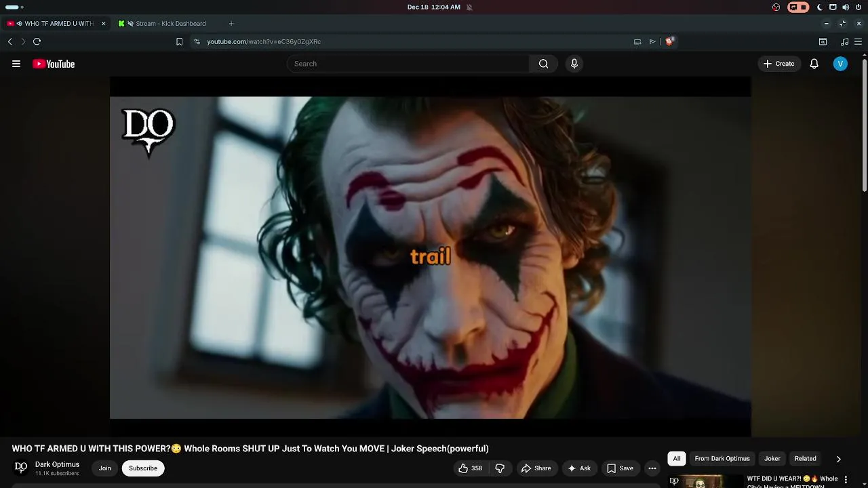Like the video (358 likes)

click(470, 468)
